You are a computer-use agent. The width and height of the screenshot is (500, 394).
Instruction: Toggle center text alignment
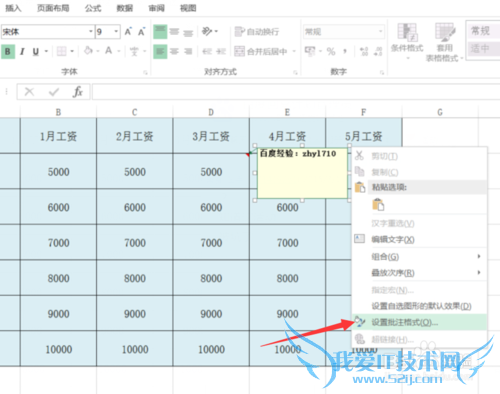point(174,51)
